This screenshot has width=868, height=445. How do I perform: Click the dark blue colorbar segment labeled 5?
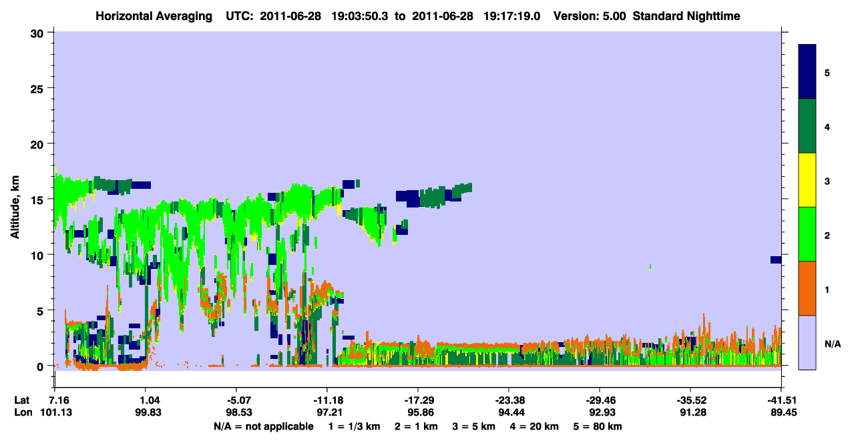tap(807, 72)
